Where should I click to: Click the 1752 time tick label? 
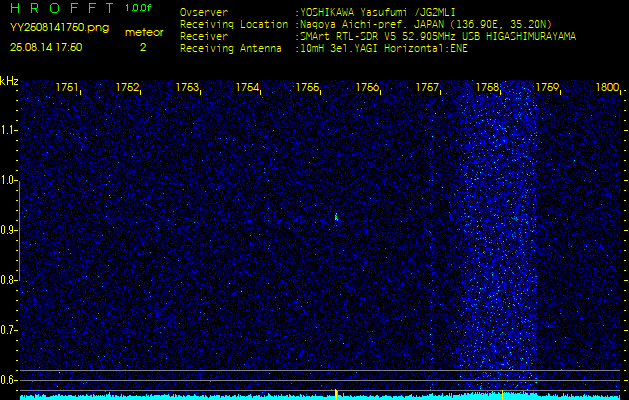point(127,87)
